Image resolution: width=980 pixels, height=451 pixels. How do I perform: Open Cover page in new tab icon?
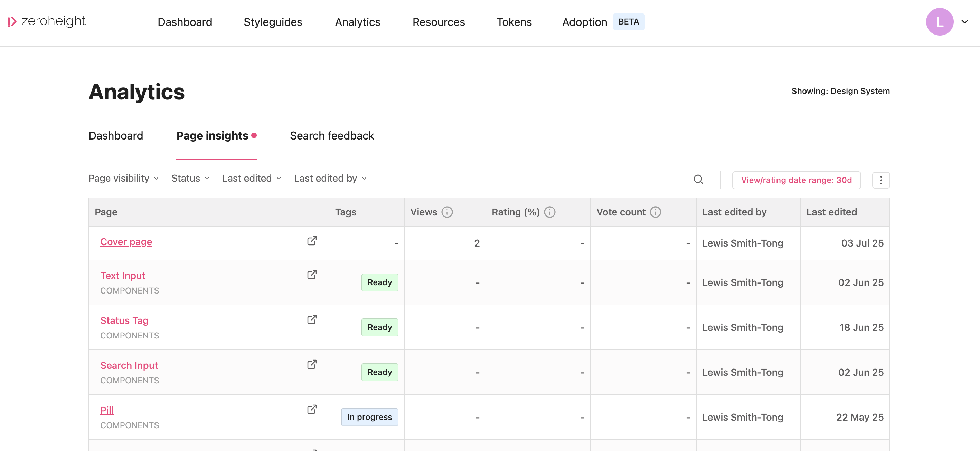tap(312, 241)
